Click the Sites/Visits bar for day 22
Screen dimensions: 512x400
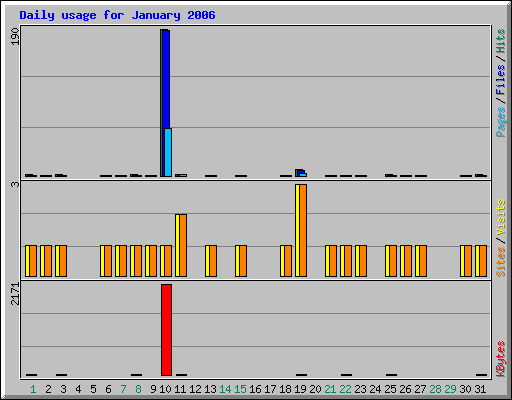(x=346, y=261)
